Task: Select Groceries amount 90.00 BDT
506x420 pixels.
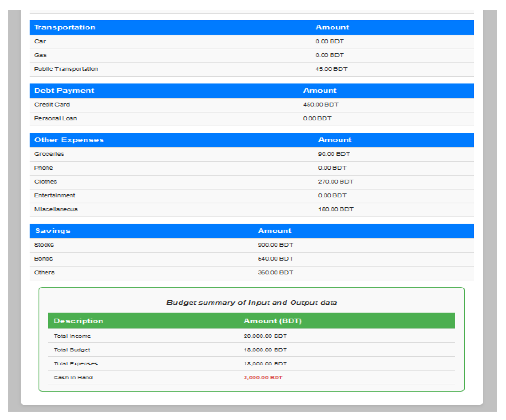Action: click(334, 154)
